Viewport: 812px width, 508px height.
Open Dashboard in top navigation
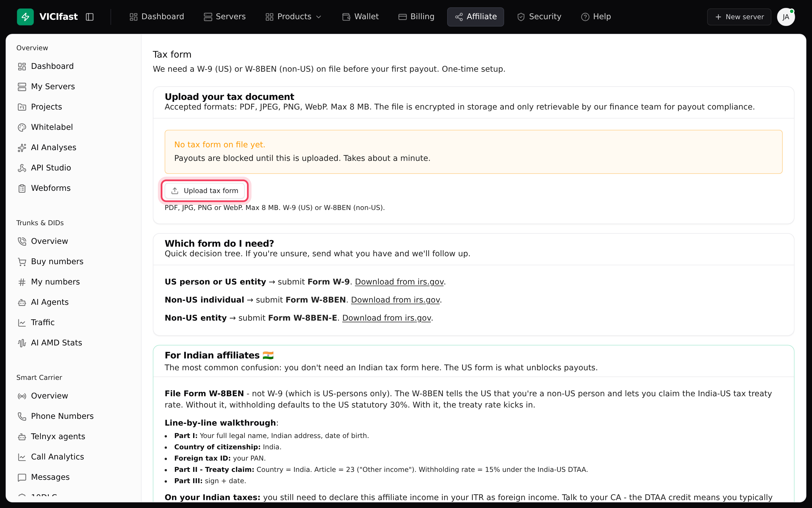tap(157, 17)
